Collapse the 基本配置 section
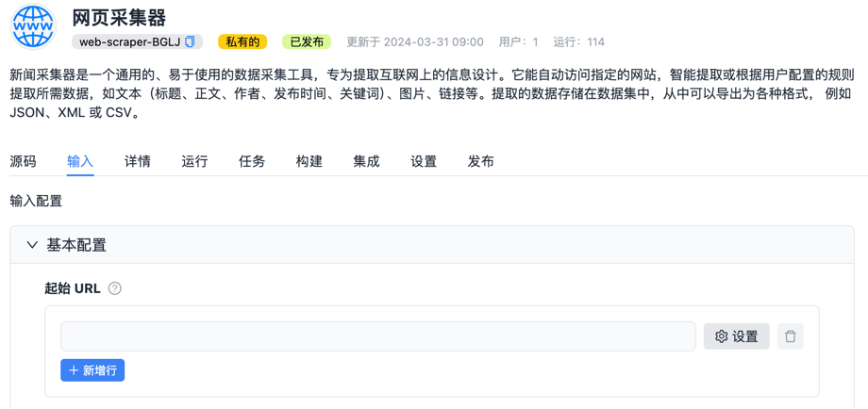This screenshot has width=868, height=409. click(33, 245)
